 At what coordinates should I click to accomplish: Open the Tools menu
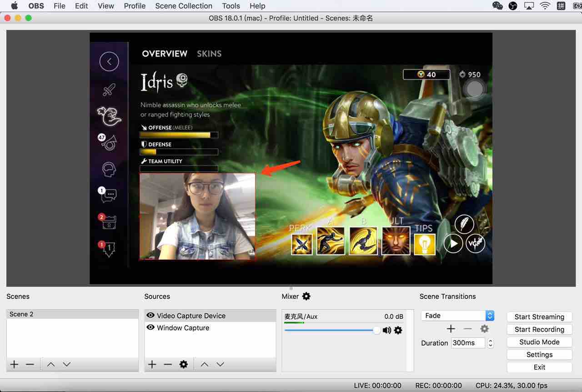click(x=231, y=6)
